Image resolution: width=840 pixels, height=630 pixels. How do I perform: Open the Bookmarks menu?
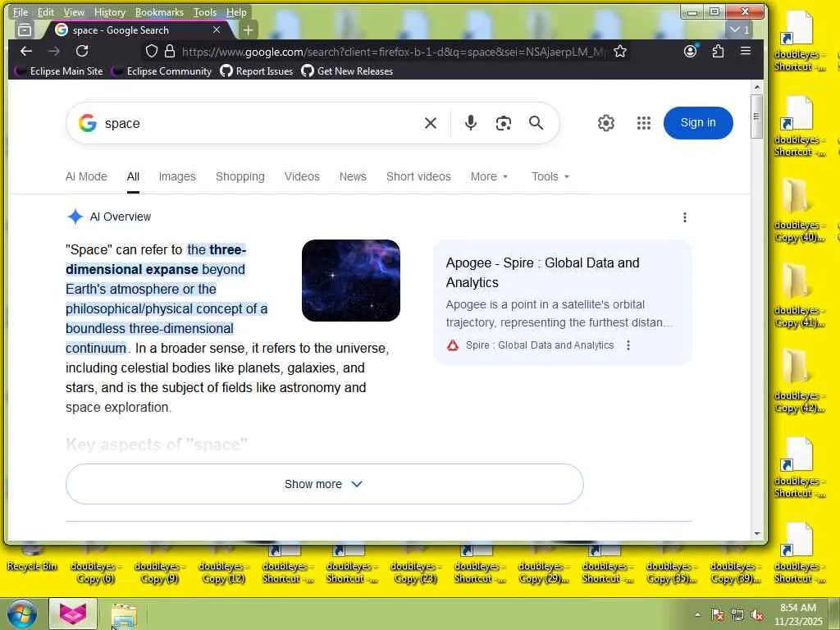[159, 11]
